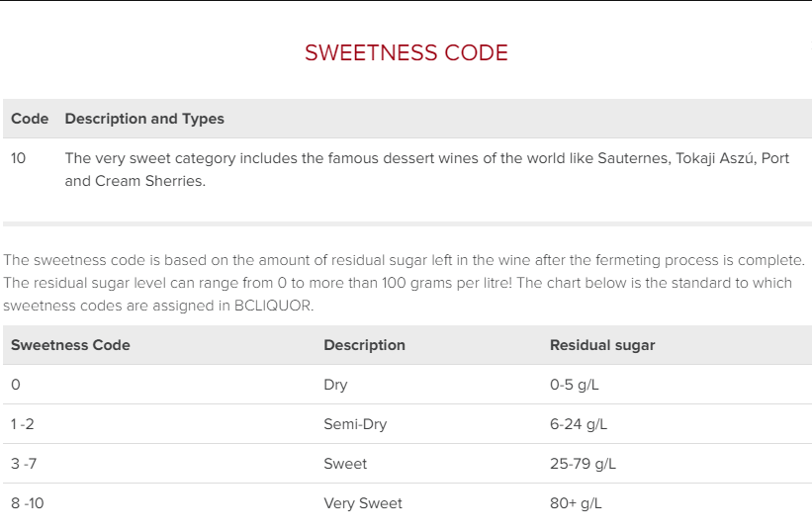Click the Semi-Dry description cell
This screenshot has height=531, width=812.
355,424
